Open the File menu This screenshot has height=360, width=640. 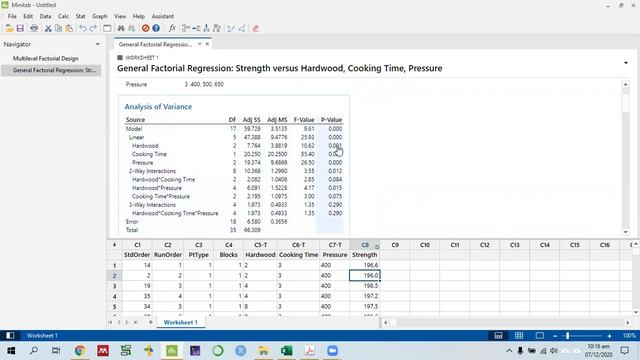12,16
